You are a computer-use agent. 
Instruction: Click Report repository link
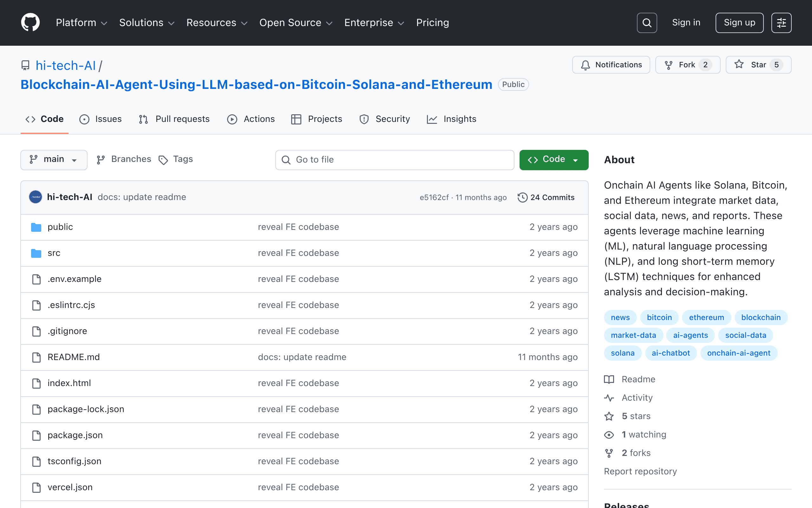[640, 471]
